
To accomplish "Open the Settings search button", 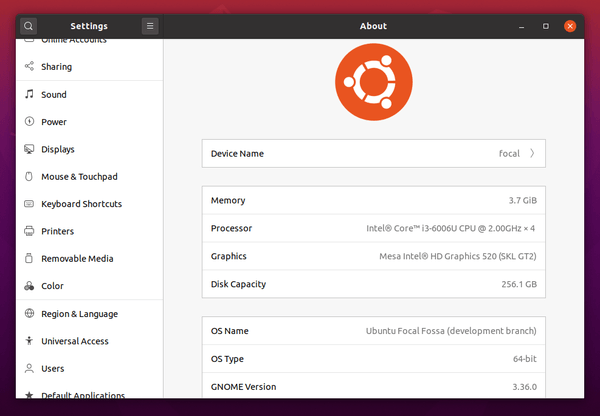I will point(28,26).
